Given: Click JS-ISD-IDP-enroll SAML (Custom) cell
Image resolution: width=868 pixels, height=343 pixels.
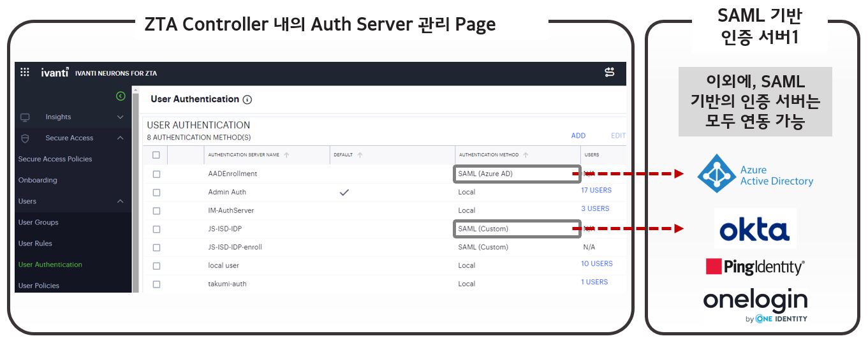Looking at the screenshot, I should tap(483, 247).
